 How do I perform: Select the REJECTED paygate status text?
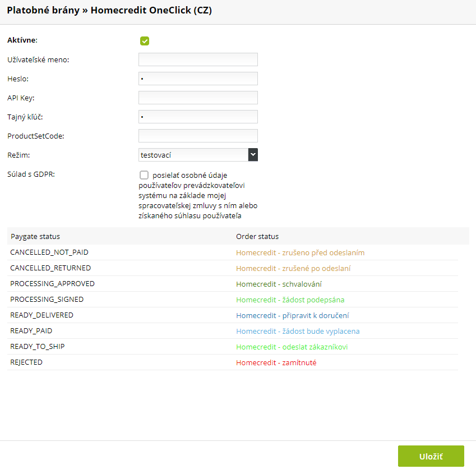pos(26,362)
